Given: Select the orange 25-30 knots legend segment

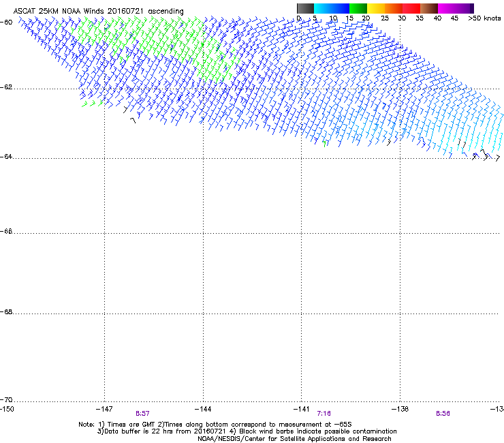Looking at the screenshot, I should point(394,8).
